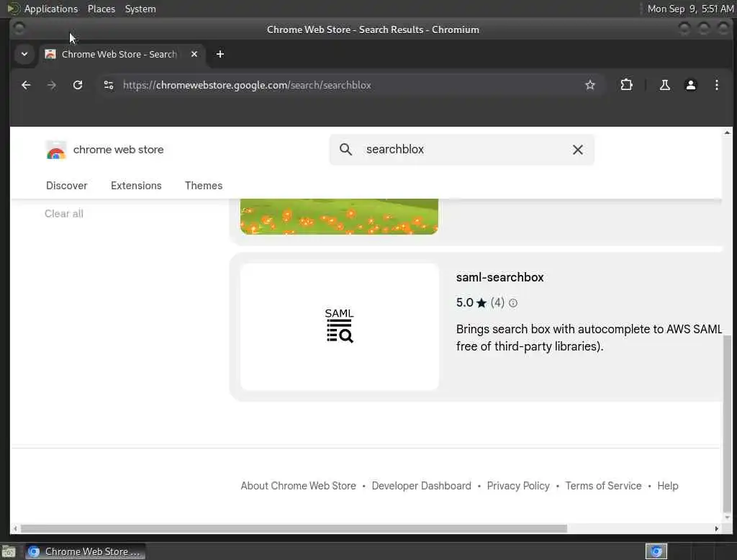Reload the Chrome Web Store page
This screenshot has height=560, width=737.
pos(78,85)
